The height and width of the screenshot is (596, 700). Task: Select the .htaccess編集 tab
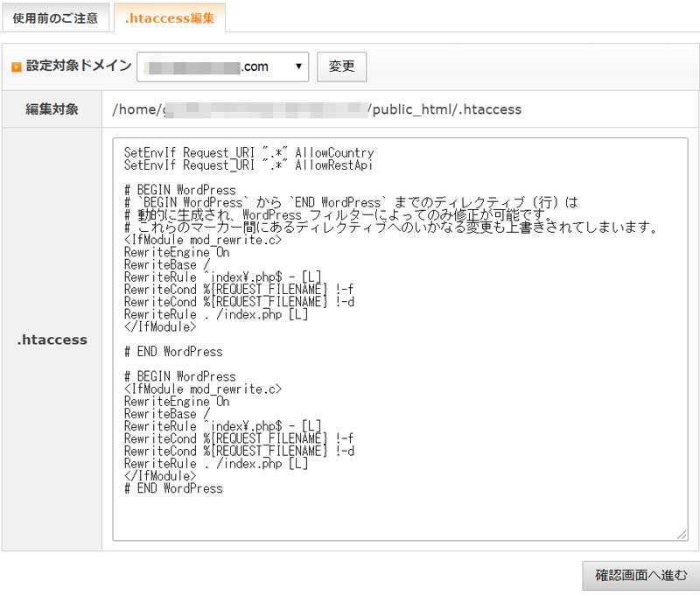click(x=169, y=18)
